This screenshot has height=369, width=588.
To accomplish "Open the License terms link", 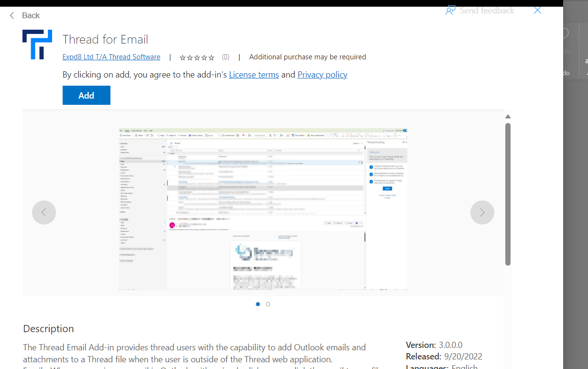I will coord(254,75).
